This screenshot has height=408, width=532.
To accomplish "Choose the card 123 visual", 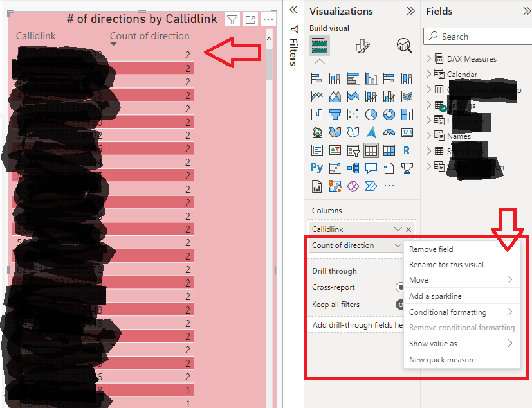I will coord(407,132).
